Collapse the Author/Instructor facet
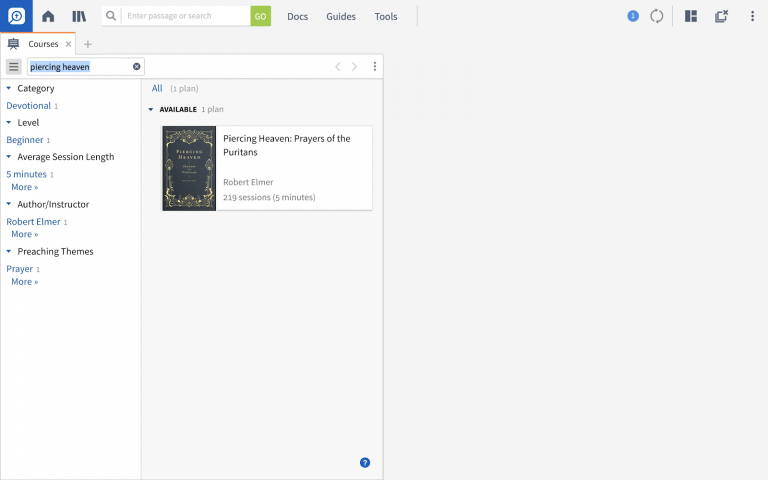Screen dimensions: 768x480 coord(8,204)
